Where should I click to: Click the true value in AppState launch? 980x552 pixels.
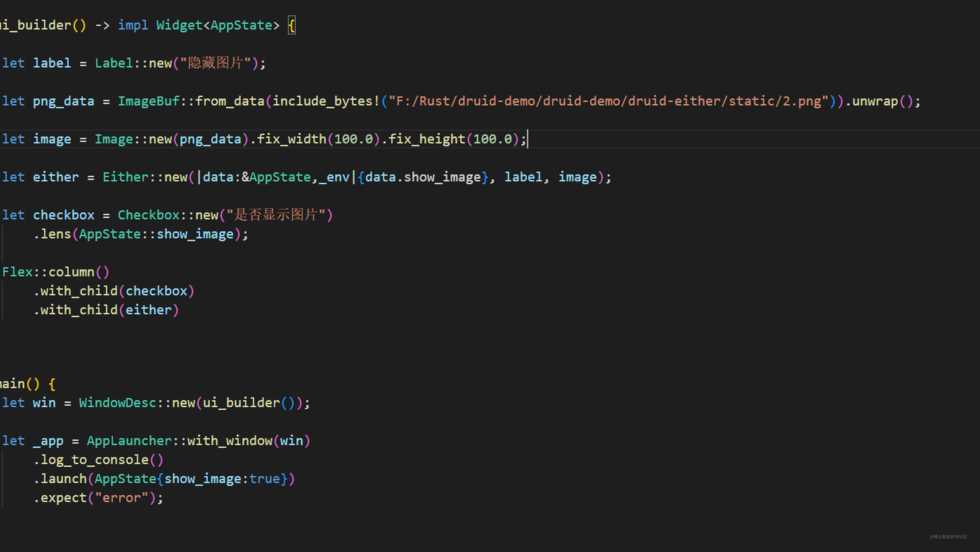click(264, 479)
